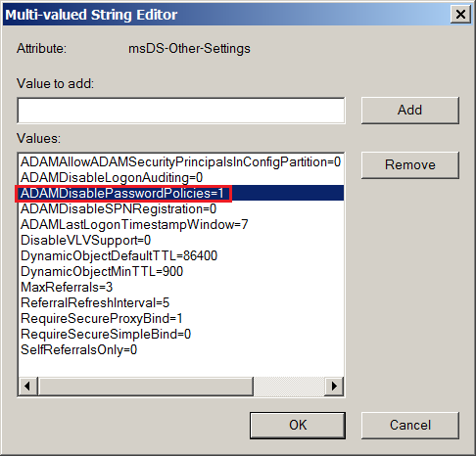
Task: Focus the Value to add input field
Action: pos(181,111)
